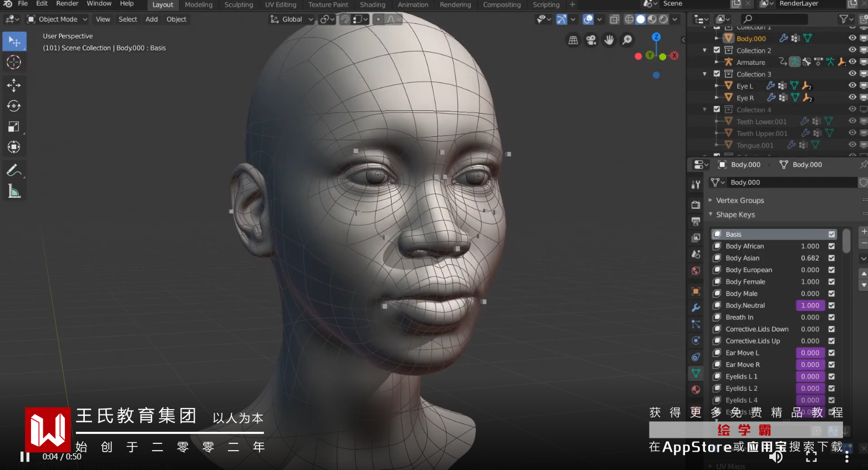868x470 pixels.
Task: Activate the Move tool
Action: tap(14, 85)
